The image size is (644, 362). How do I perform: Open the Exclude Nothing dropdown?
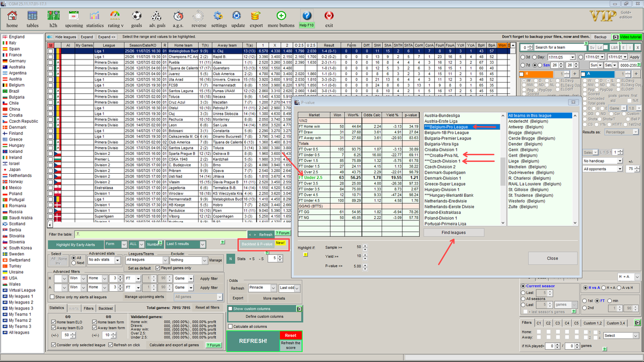188,260
